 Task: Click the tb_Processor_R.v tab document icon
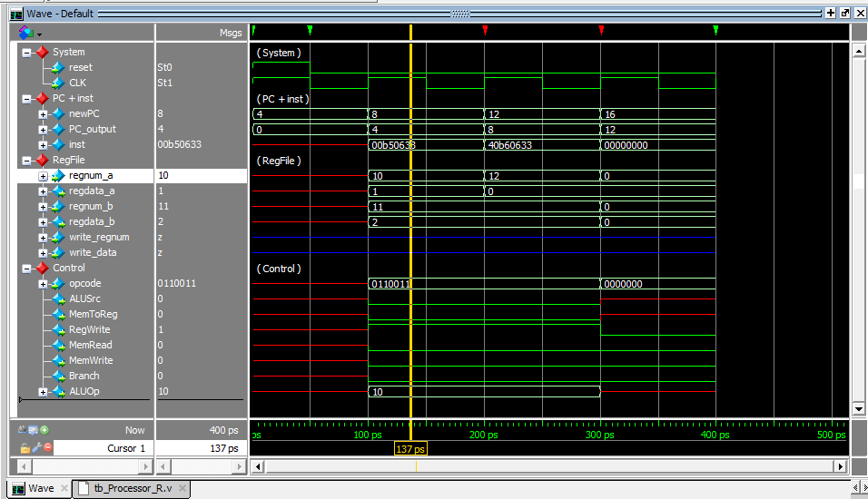(x=84, y=488)
